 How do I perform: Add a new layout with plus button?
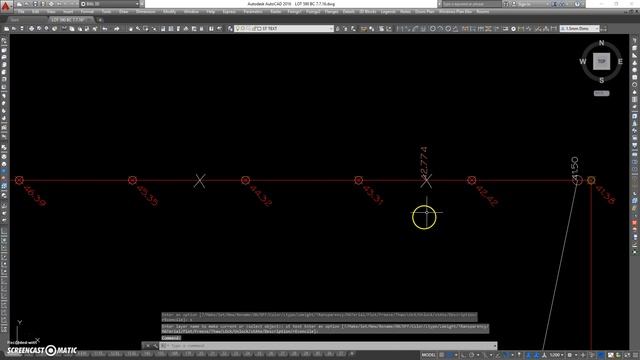tap(352, 354)
